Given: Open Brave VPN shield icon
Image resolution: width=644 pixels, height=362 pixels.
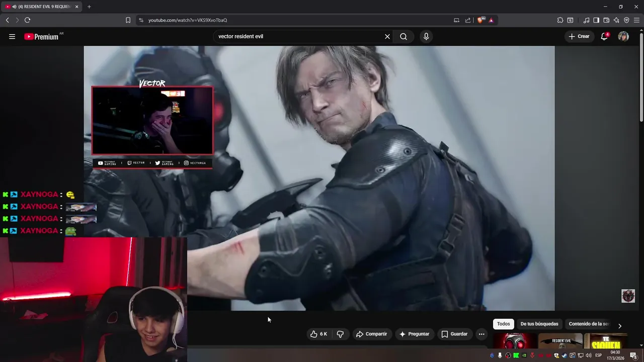Looking at the screenshot, I should pyautogui.click(x=626, y=20).
